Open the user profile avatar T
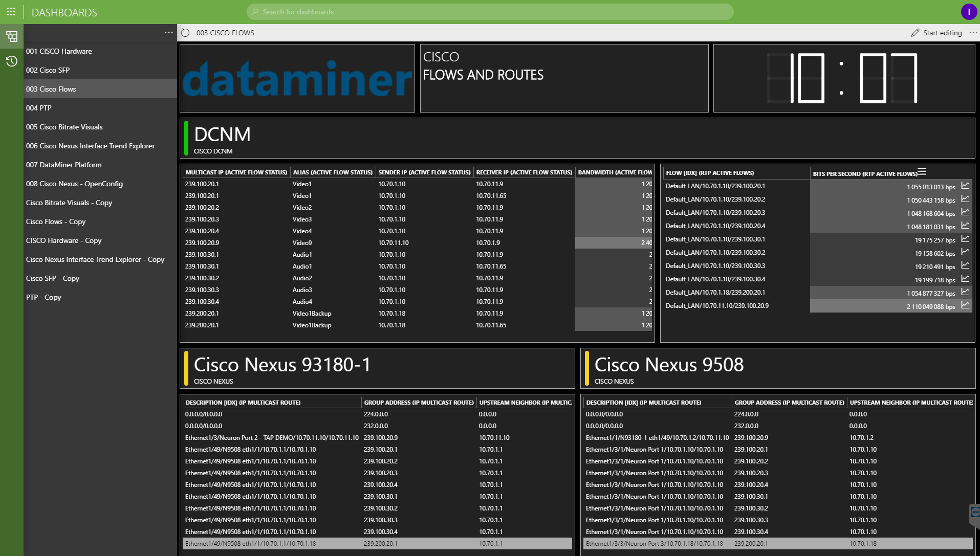This screenshot has width=980, height=556. coord(969,12)
